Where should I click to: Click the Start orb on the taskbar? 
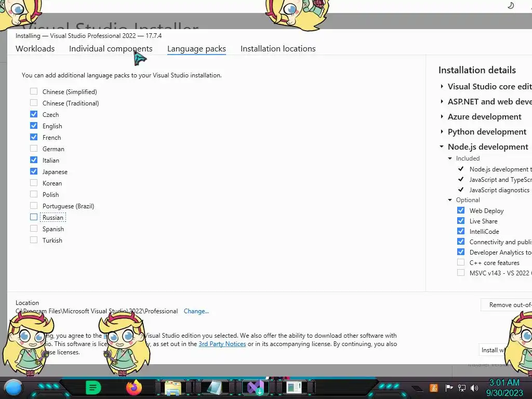coord(14,388)
